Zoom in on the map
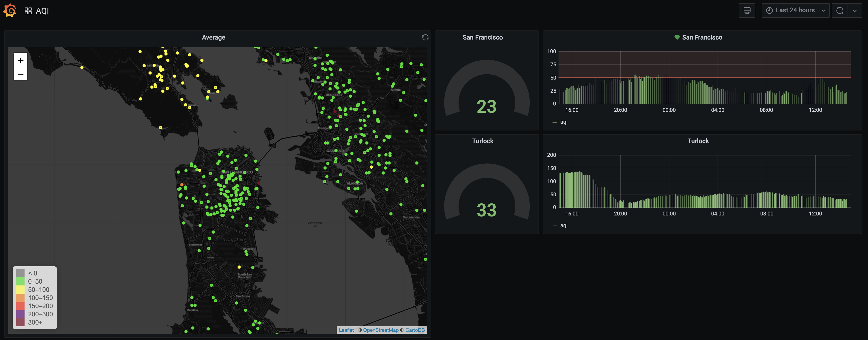 click(x=20, y=60)
